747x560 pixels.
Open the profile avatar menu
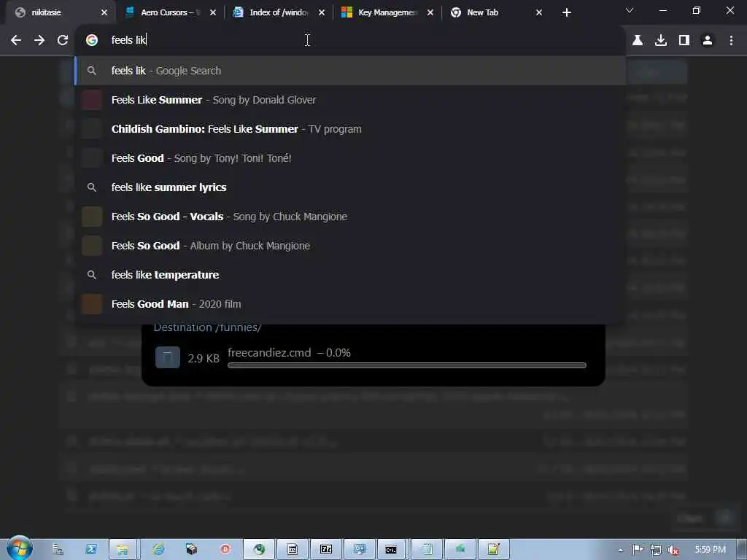pos(708,41)
